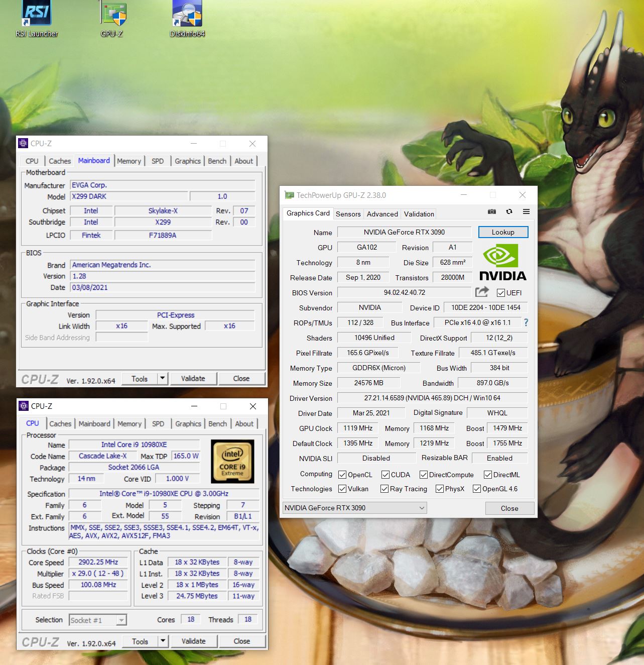Click the Threads value 18
This screenshot has width=644, height=665.
248,619
